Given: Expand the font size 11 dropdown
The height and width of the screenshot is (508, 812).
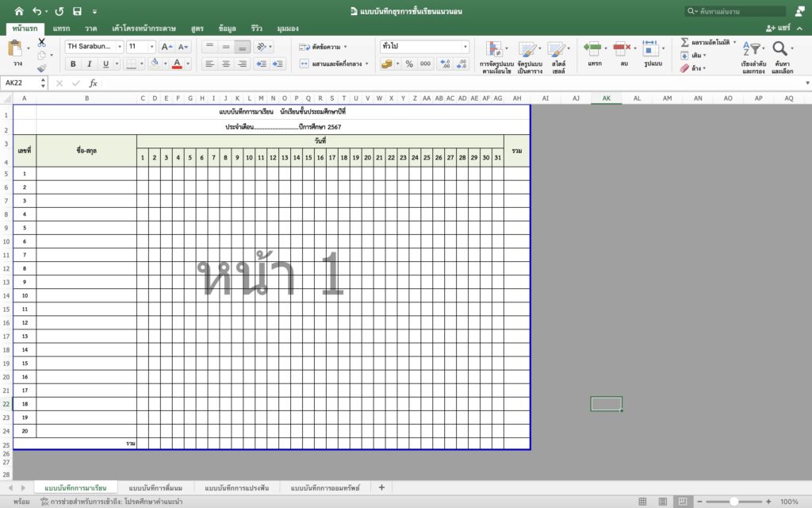Looking at the screenshot, I should [141, 47].
